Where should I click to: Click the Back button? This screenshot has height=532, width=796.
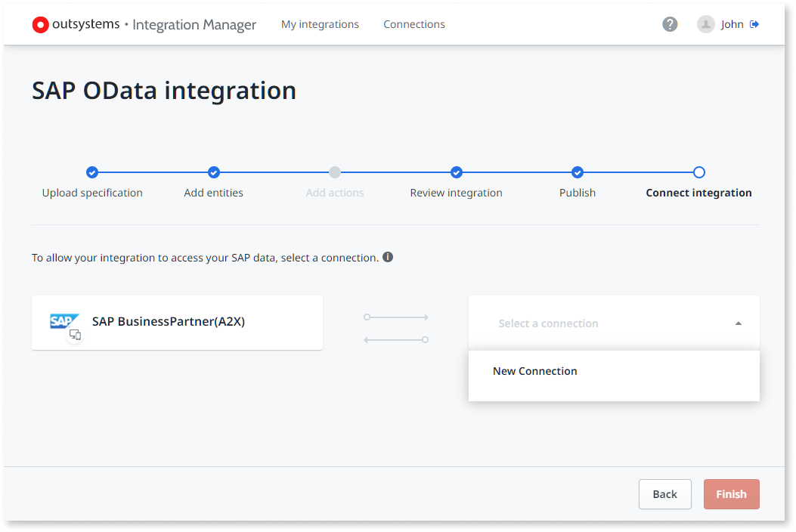click(664, 493)
